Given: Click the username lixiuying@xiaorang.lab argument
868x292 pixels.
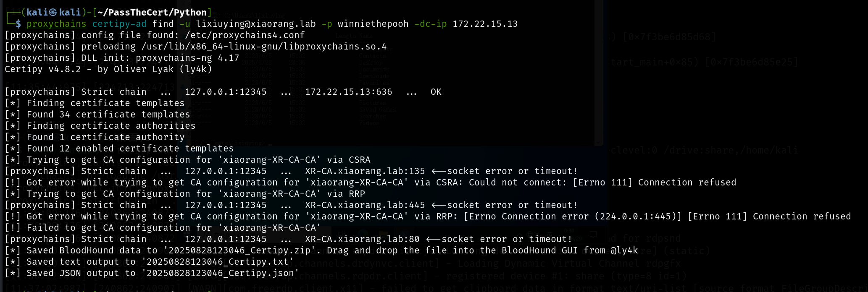Looking at the screenshot, I should (256, 24).
